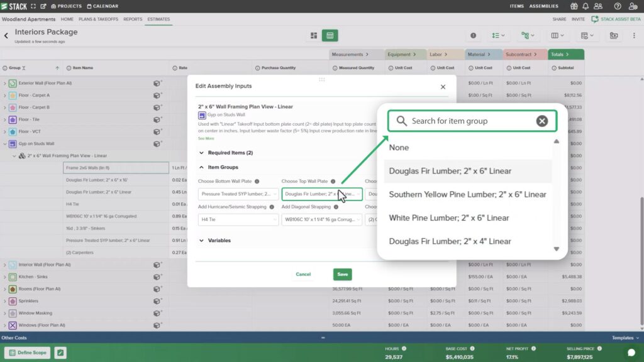Open the user profile settings icon
This screenshot has height=362, width=644.
[x=632, y=6]
